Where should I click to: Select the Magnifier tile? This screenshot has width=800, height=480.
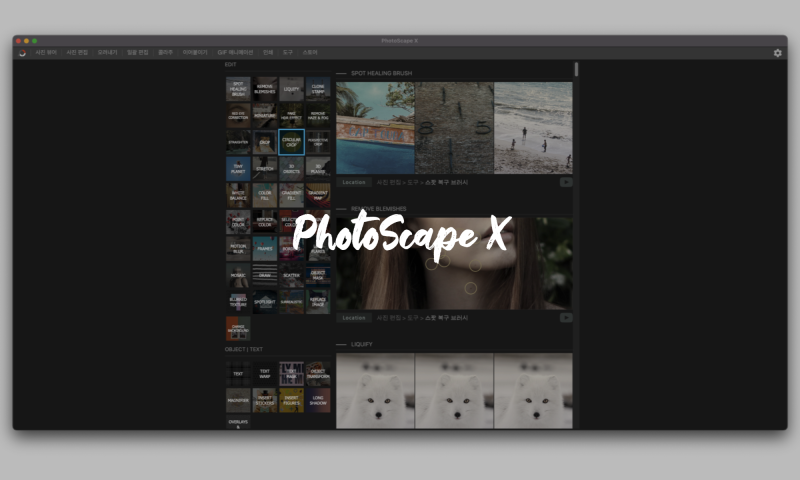(238, 400)
